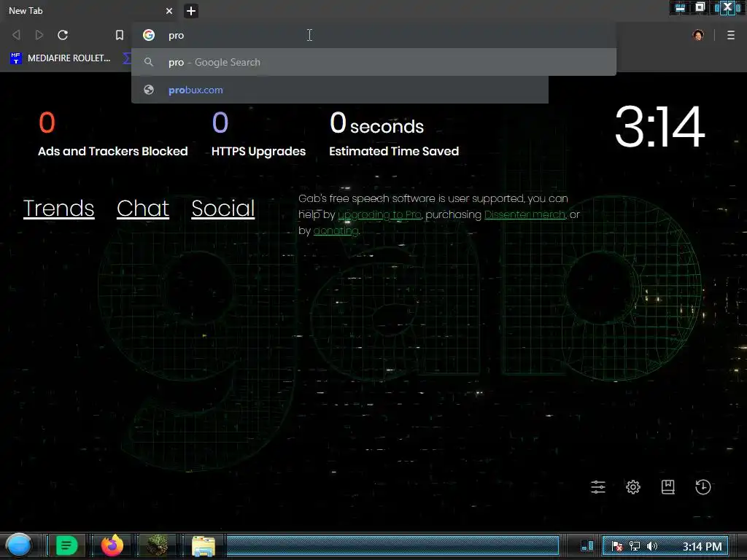
Task: Follow the 'upgrading to Pro' link
Action: pyautogui.click(x=379, y=215)
